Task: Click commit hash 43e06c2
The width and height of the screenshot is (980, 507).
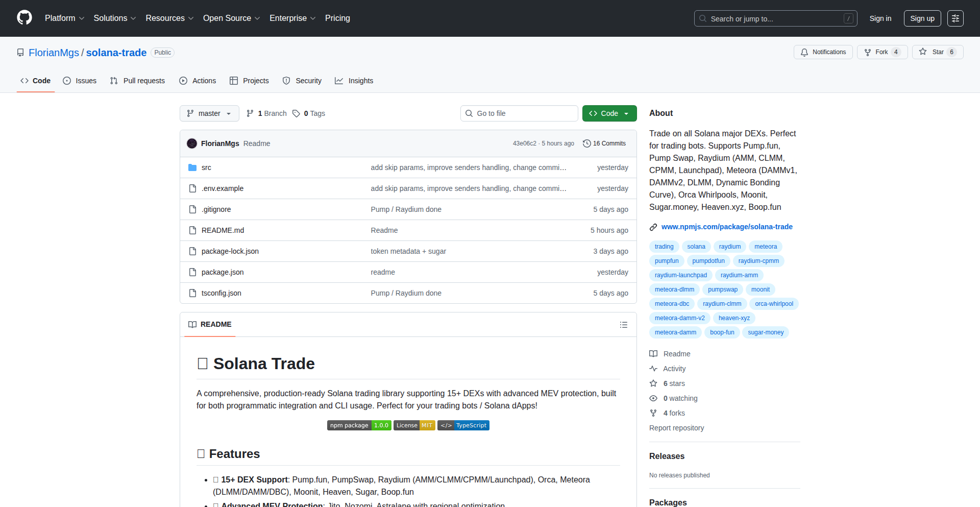Action: (524, 143)
